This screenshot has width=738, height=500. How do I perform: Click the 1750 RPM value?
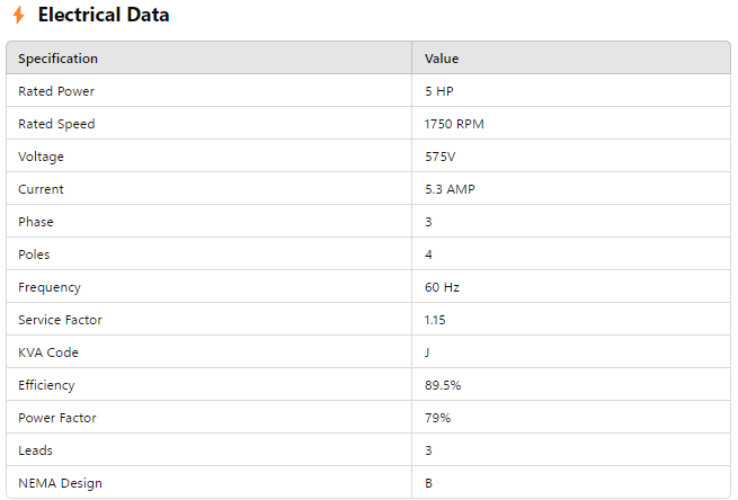(454, 124)
